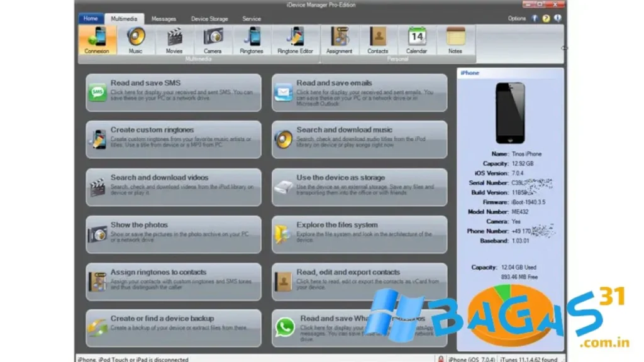The height and width of the screenshot is (362, 644).
Task: Click Baseband value 1.03.01
Action: (520, 241)
